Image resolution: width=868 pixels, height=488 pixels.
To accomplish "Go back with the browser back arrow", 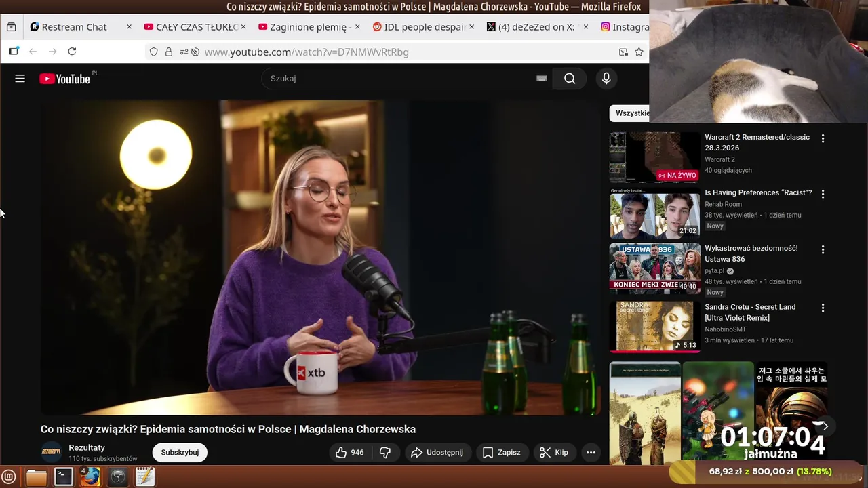I will [x=33, y=52].
